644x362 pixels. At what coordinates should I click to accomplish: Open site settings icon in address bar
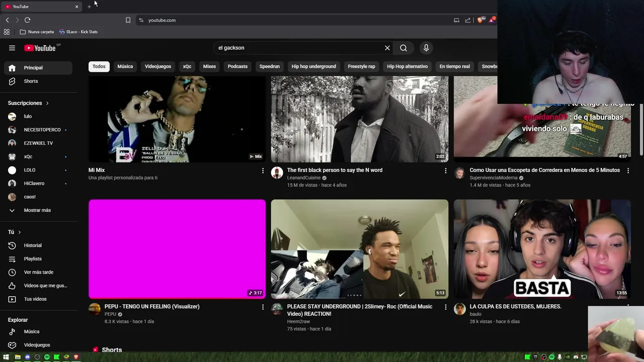click(x=141, y=20)
